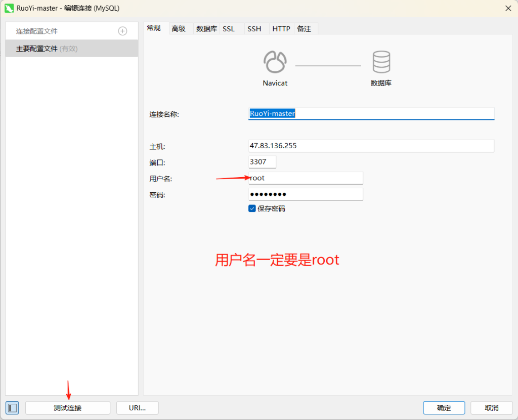The width and height of the screenshot is (518, 420).
Task: Click the 测试连接 button
Action: coord(68,408)
